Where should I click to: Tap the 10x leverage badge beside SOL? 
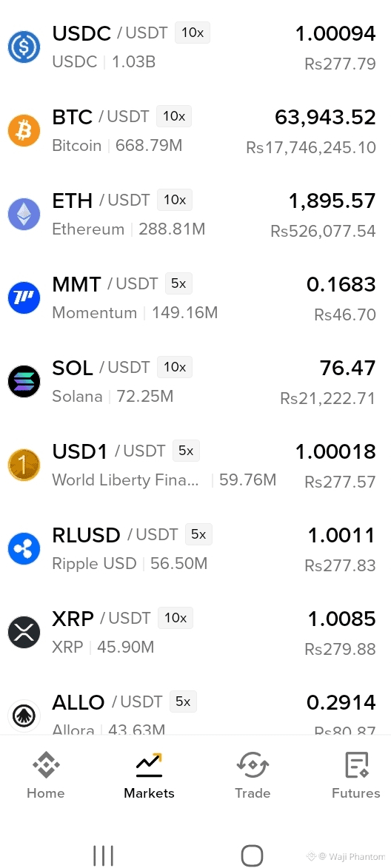[x=175, y=367]
